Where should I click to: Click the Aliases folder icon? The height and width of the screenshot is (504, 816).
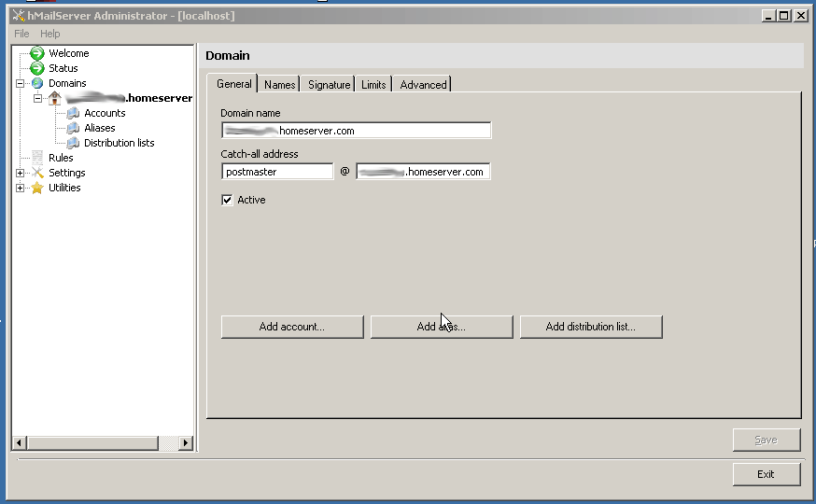(74, 128)
